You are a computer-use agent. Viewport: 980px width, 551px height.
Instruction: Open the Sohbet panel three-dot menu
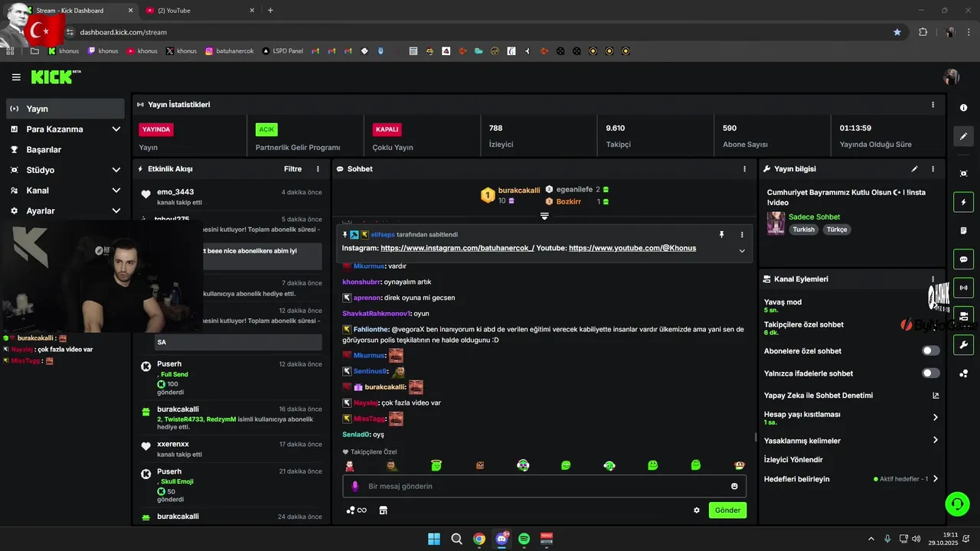click(744, 169)
